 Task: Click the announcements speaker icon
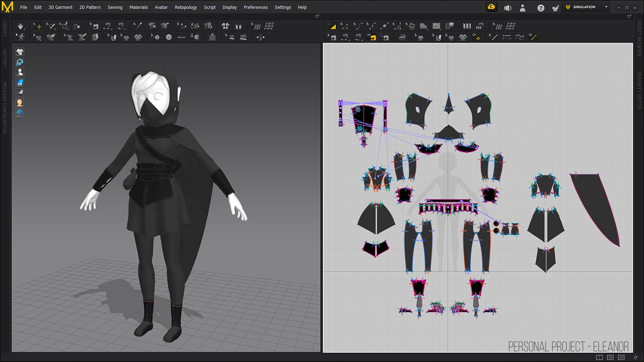[x=508, y=8]
